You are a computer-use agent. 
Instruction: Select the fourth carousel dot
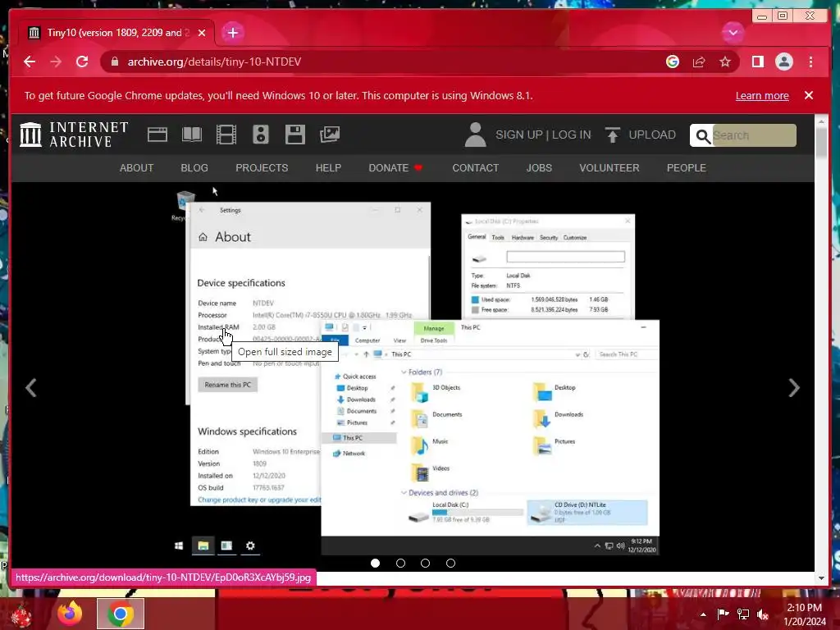coord(450,563)
